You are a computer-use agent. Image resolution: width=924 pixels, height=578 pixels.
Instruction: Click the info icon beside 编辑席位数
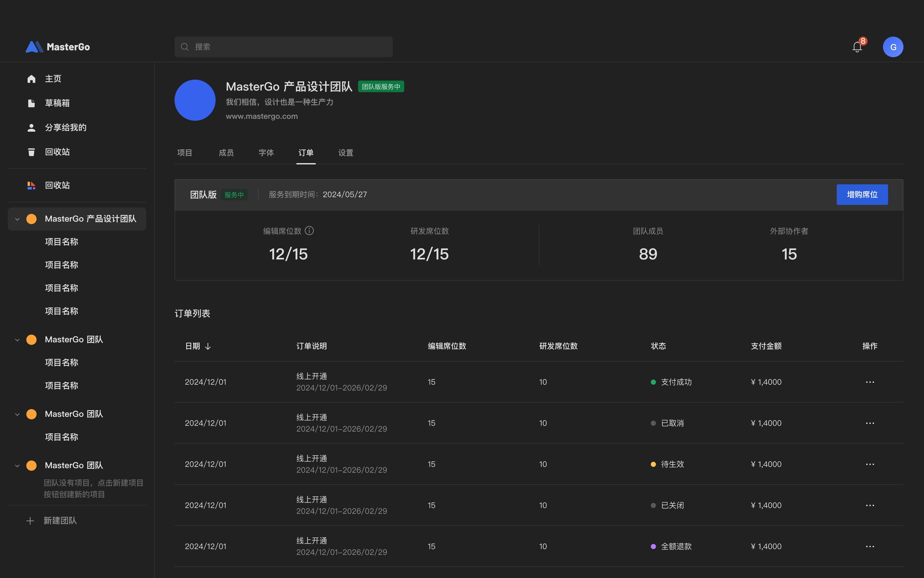309,231
